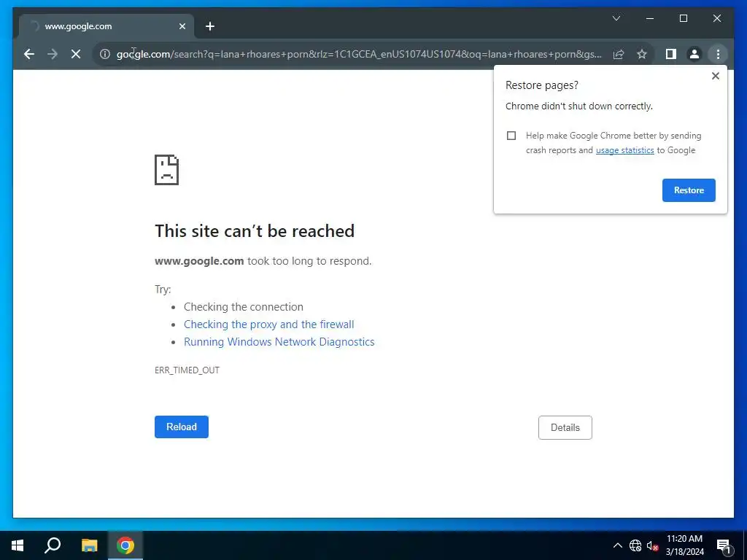Click the forward navigation arrow

(53, 54)
